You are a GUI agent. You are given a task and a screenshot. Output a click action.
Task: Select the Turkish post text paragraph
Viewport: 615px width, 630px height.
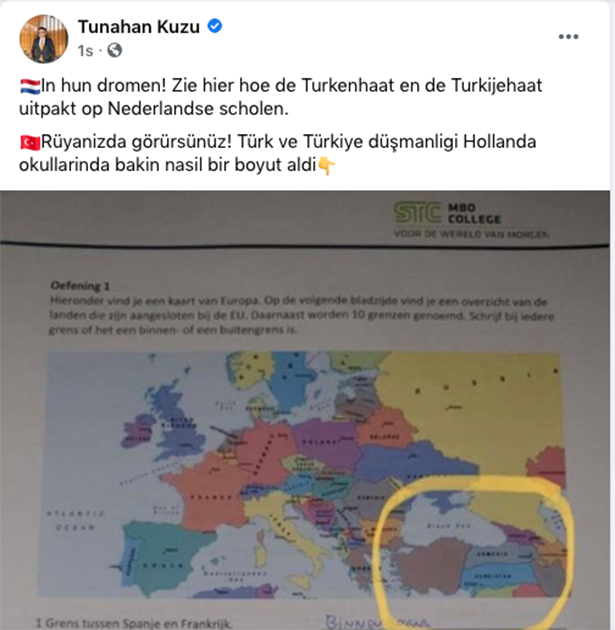(278, 153)
